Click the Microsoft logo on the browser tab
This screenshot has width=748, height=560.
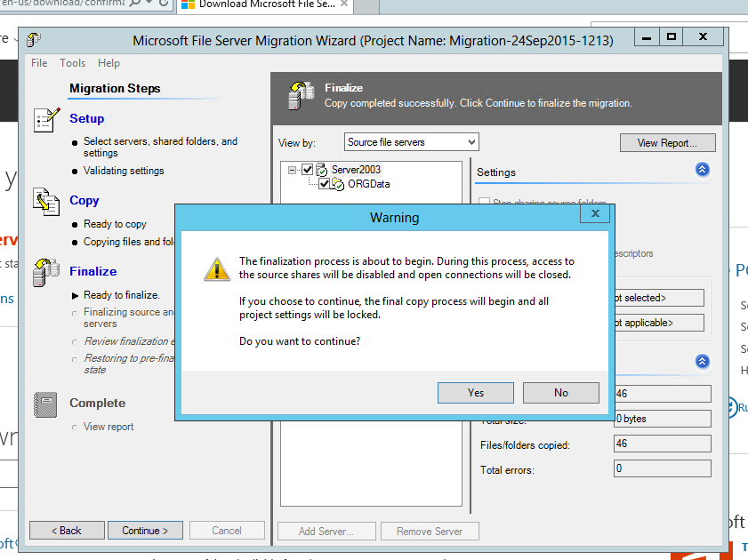(x=188, y=4)
